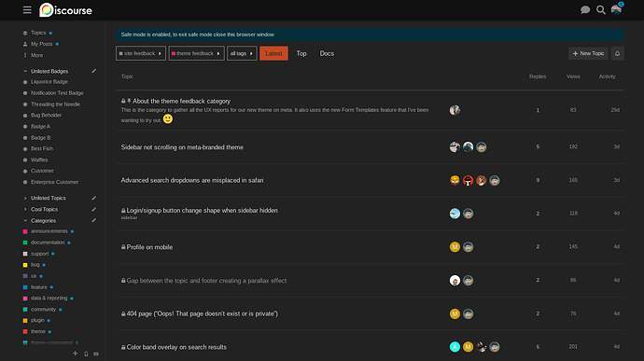The height and width of the screenshot is (361, 644).
Task: Edit Categories section with pencil icon
Action: [94, 220]
